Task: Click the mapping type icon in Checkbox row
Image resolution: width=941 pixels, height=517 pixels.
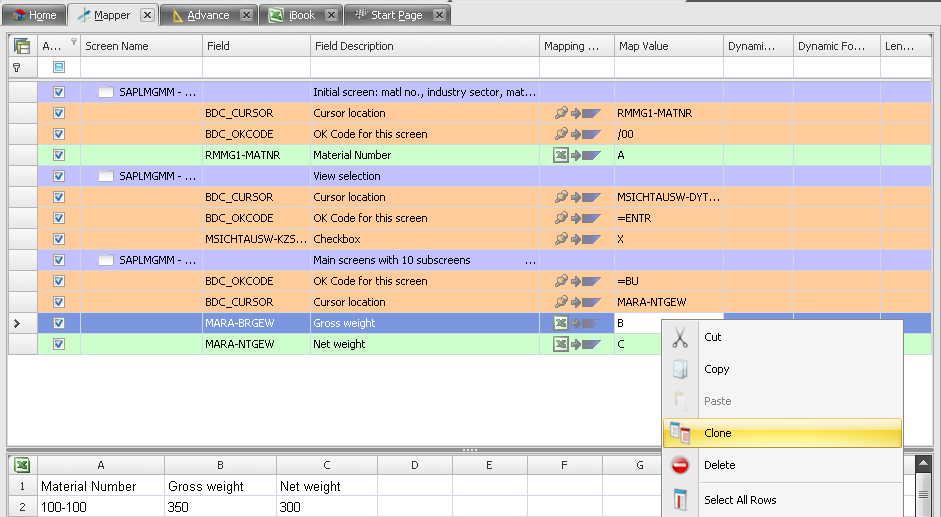Action: [x=561, y=239]
